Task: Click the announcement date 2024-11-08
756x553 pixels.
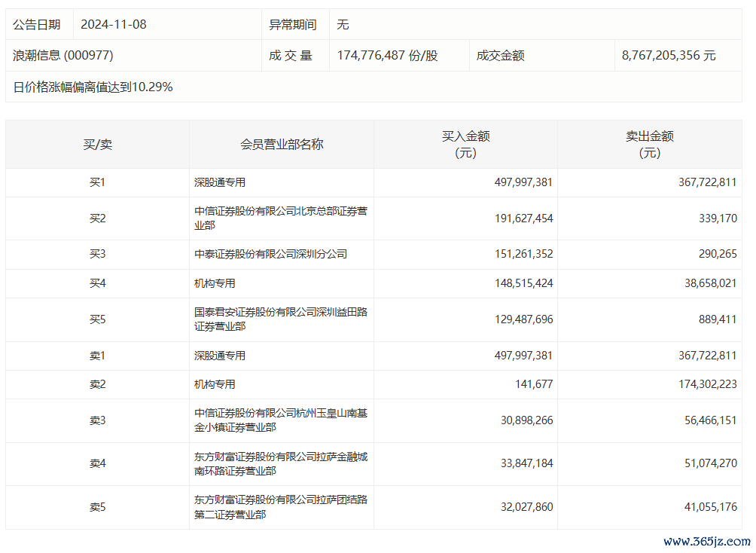Action: (113, 25)
